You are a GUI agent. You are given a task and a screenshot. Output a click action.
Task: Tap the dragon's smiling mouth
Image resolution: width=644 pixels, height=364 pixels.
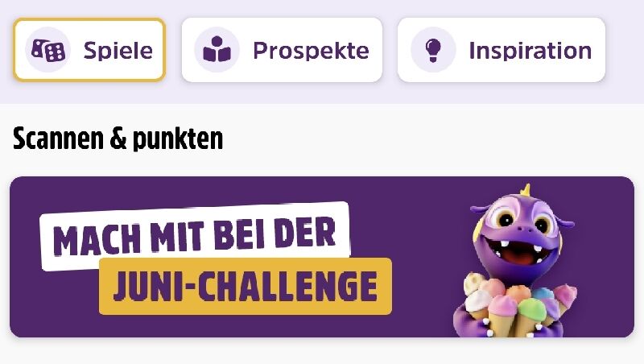point(518,253)
